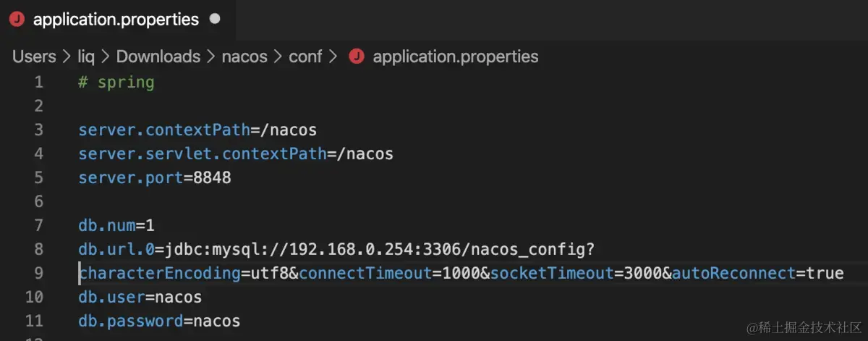Click the db.num=1 line
The height and width of the screenshot is (341, 868).
(116, 225)
